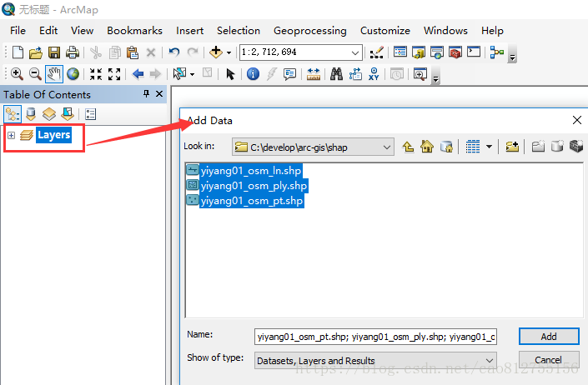
Task: Open Go To XY tool
Action: pos(374,74)
